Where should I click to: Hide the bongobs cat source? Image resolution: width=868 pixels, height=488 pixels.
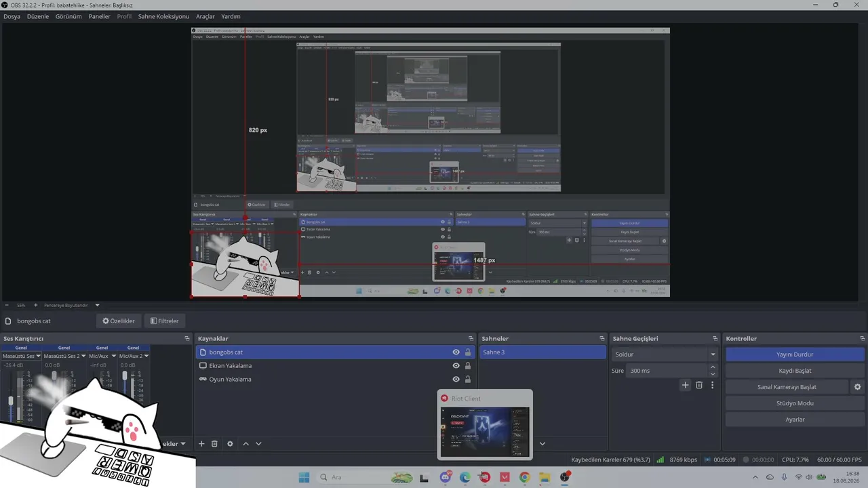coord(456,352)
